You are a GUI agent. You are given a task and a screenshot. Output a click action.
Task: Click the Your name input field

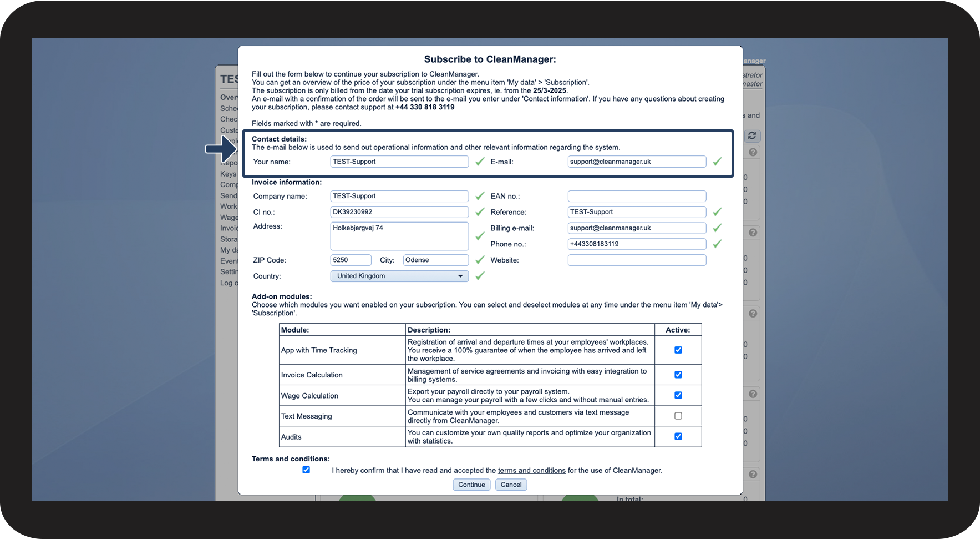(399, 162)
